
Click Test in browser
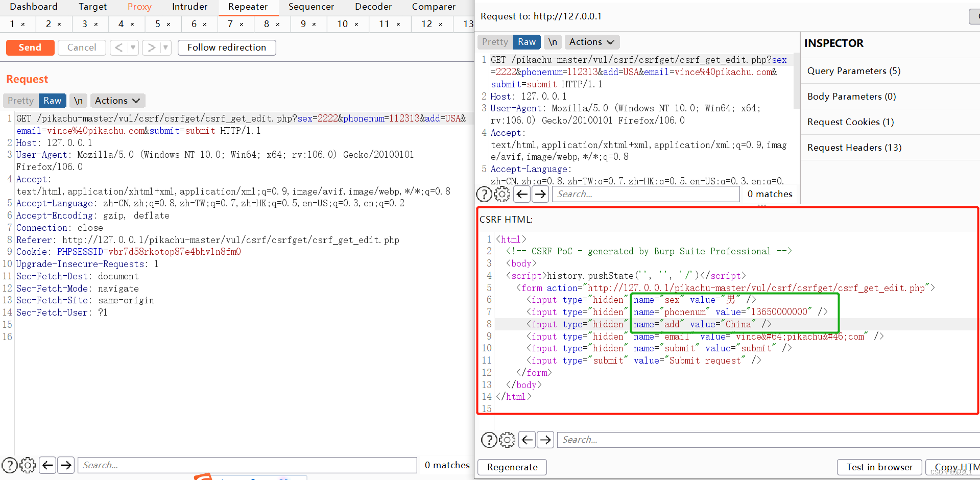(x=879, y=467)
